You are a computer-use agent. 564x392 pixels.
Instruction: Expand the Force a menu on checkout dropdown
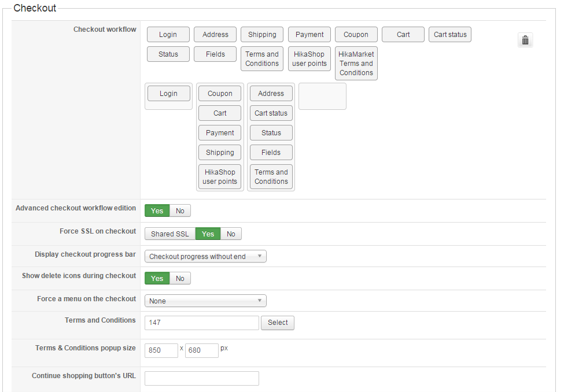[x=205, y=301]
